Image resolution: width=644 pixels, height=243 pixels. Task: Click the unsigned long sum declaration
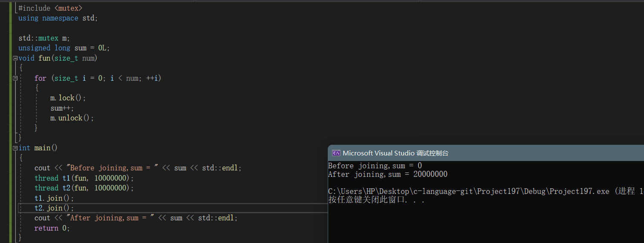[64, 48]
